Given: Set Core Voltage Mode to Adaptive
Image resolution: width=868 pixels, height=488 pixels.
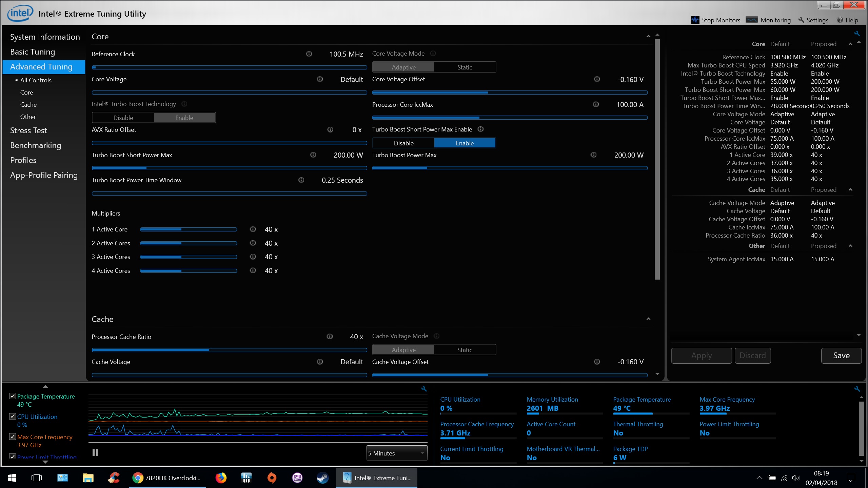Looking at the screenshot, I should coord(403,67).
